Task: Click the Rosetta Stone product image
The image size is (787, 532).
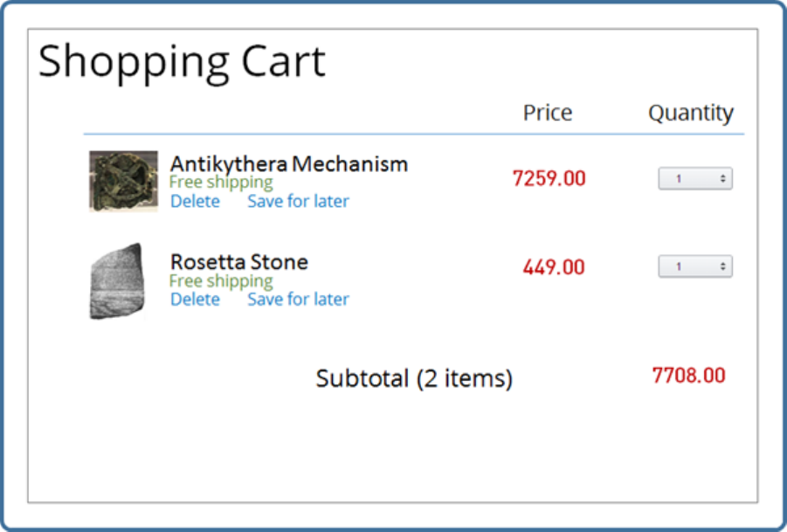Action: (x=116, y=281)
